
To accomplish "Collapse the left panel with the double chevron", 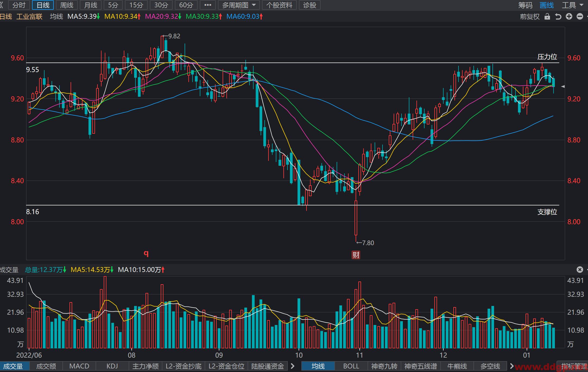I will [x=2, y=5].
